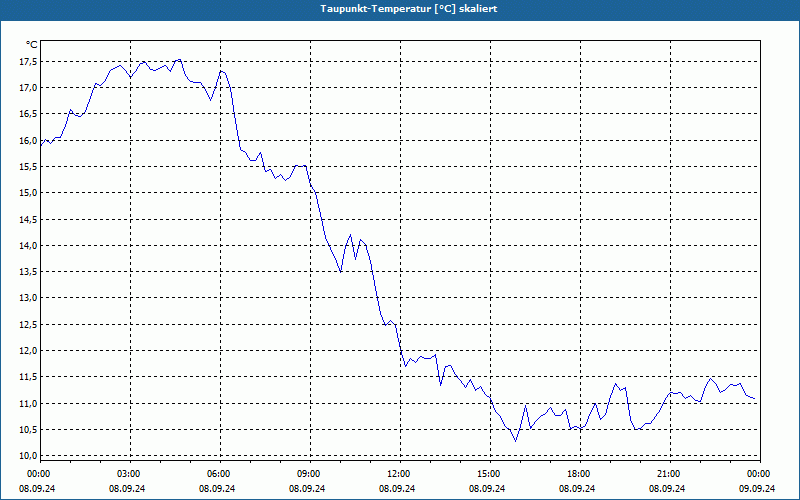Select the 14,0 y-axis value
This screenshot has height=500, width=800.
(28, 245)
